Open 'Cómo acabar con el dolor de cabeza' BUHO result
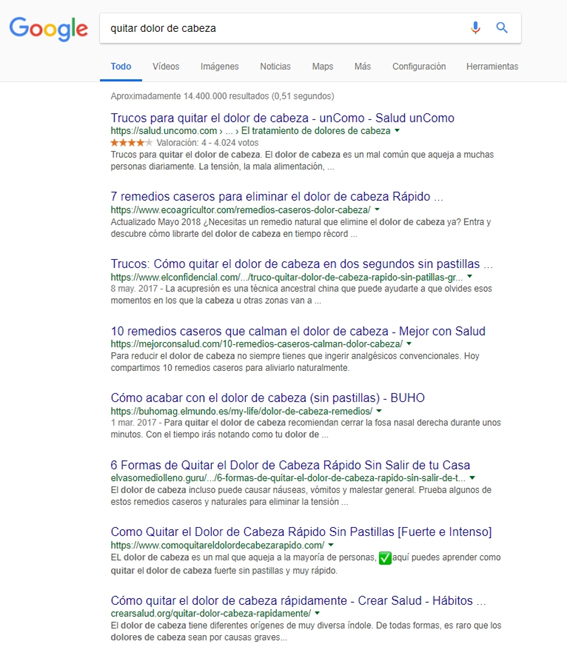The width and height of the screenshot is (567, 647). coord(267,398)
